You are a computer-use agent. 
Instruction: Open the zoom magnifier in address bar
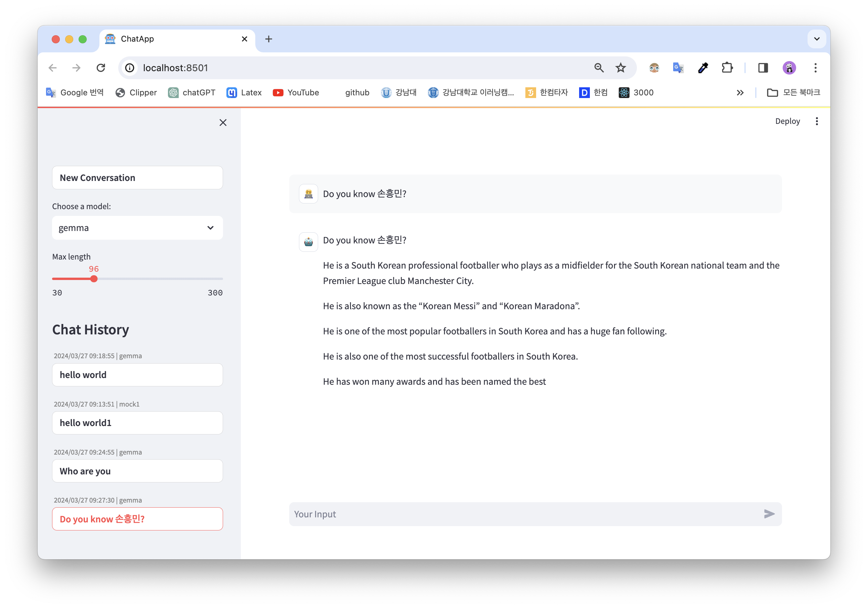point(599,68)
